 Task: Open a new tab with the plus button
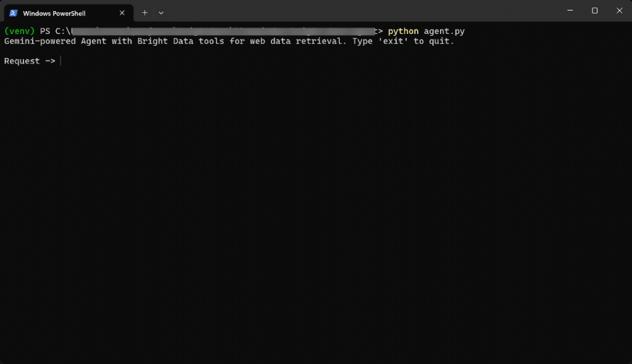pos(144,12)
